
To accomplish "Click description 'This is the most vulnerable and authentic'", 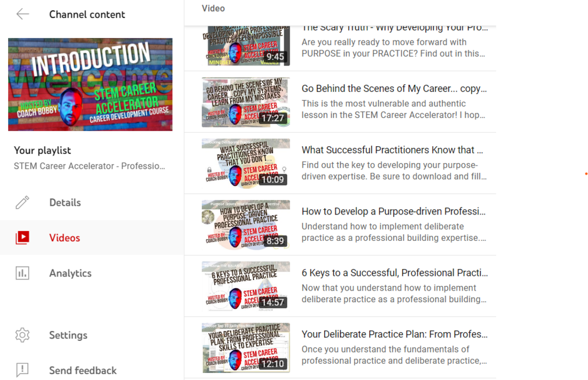I will 393,109.
